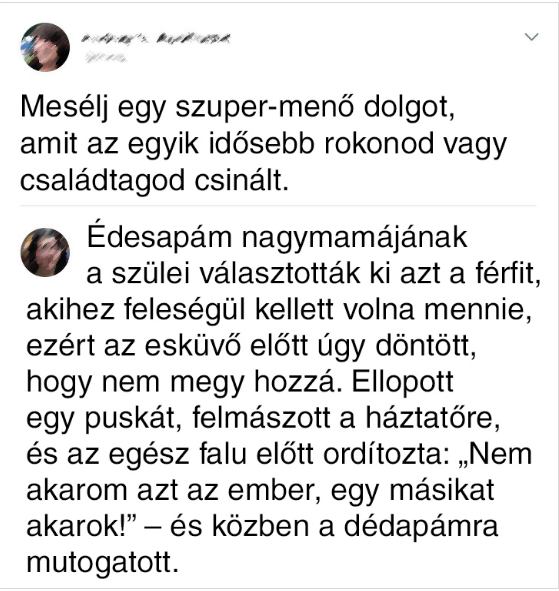Select the word 'Ellopott' in the reply
Screen dimensions: 559x591
pyautogui.click(x=403, y=382)
